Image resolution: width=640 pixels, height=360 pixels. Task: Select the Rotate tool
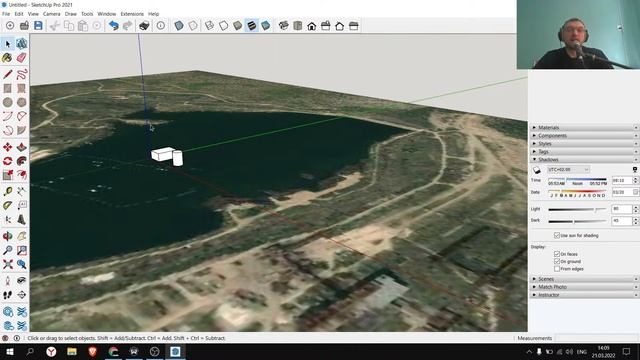coord(8,161)
